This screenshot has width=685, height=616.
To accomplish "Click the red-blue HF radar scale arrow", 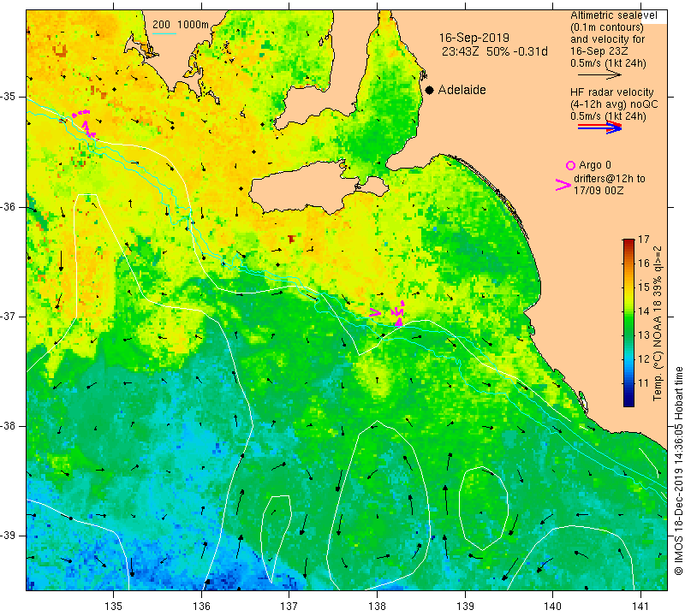I will (599, 127).
